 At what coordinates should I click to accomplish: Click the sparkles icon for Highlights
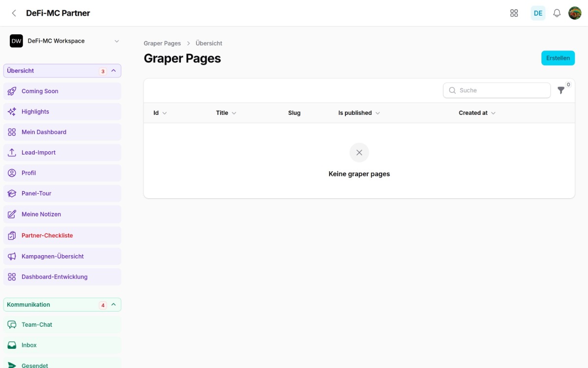click(12, 112)
